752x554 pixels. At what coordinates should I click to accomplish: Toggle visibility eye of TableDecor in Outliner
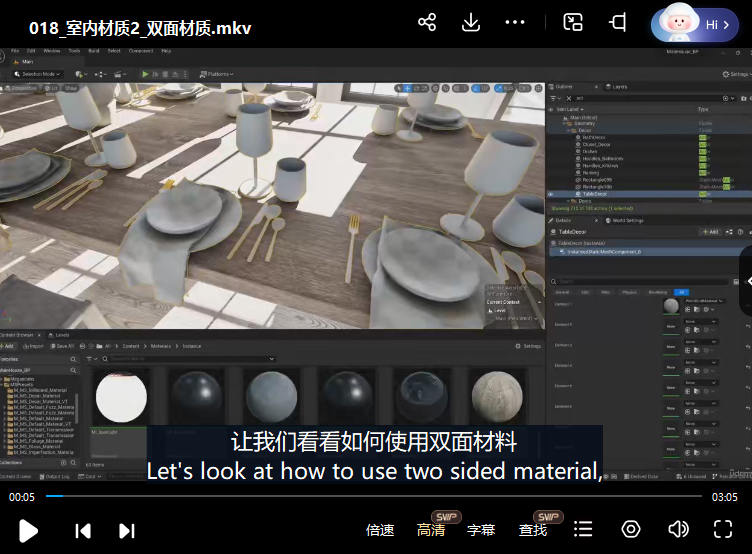pyautogui.click(x=551, y=194)
